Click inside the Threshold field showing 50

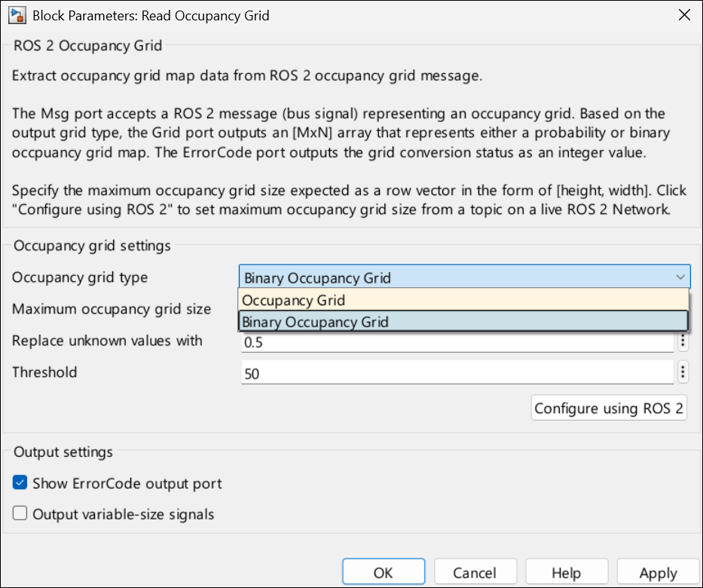tap(452, 372)
